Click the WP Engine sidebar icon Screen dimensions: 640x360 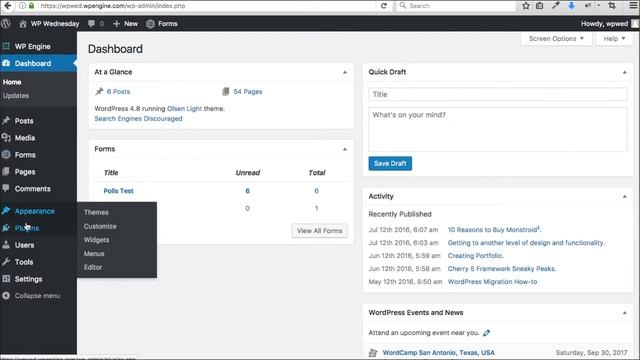pos(6,47)
